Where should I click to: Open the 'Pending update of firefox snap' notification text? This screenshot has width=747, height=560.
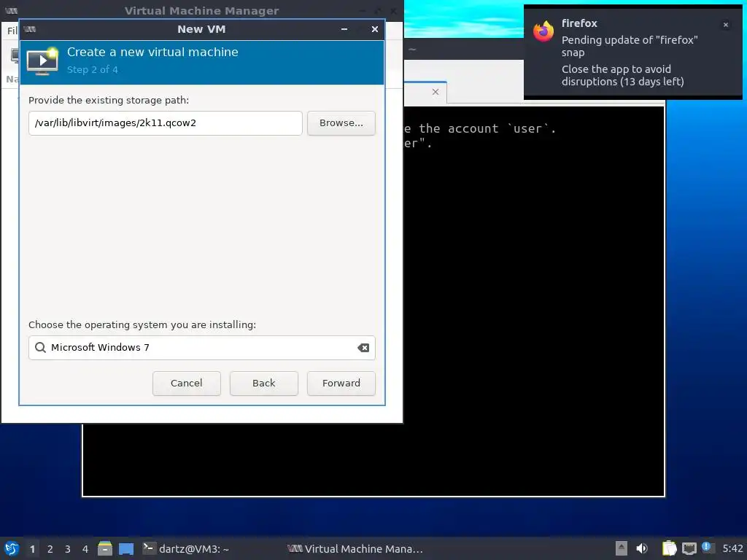tap(630, 46)
